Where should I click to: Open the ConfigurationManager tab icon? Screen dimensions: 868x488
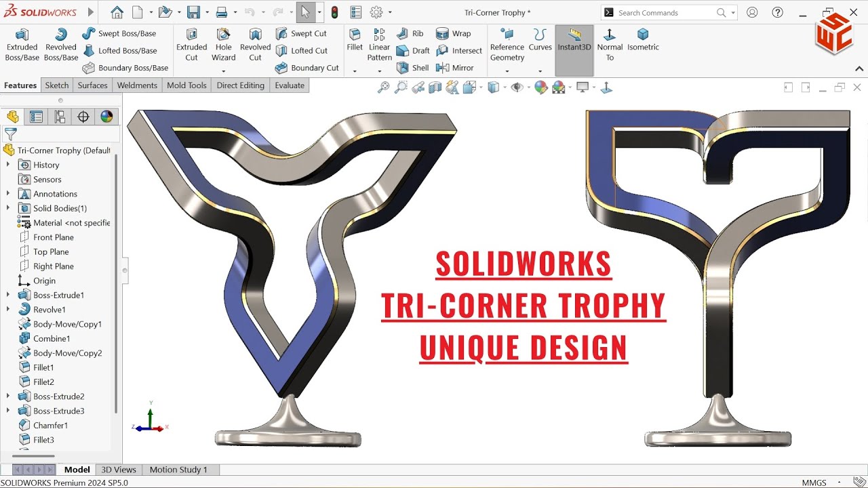[60, 117]
